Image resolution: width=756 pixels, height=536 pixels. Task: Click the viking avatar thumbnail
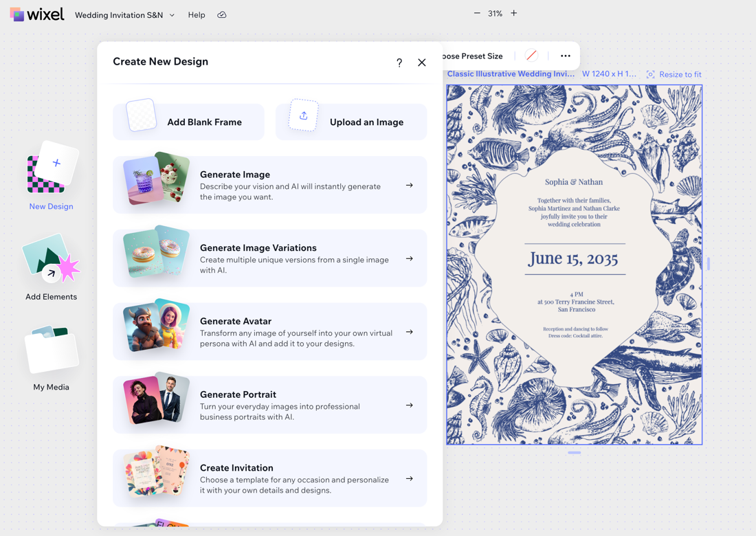(143, 327)
